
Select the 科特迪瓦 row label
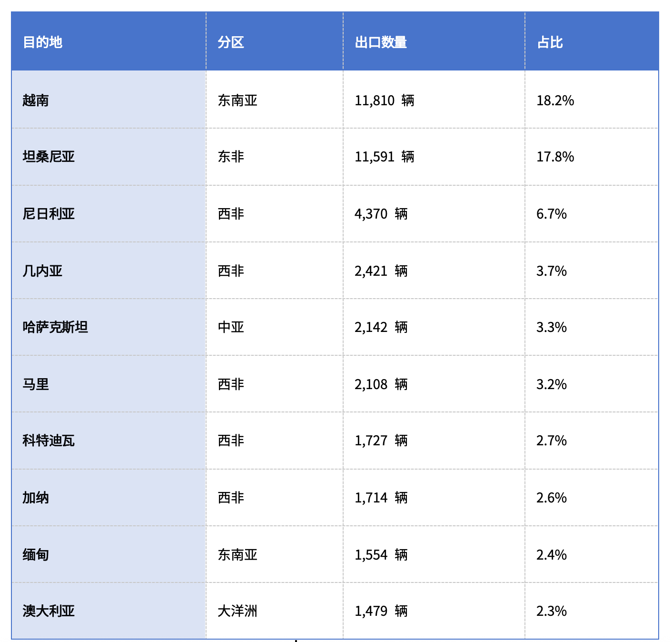(109, 441)
